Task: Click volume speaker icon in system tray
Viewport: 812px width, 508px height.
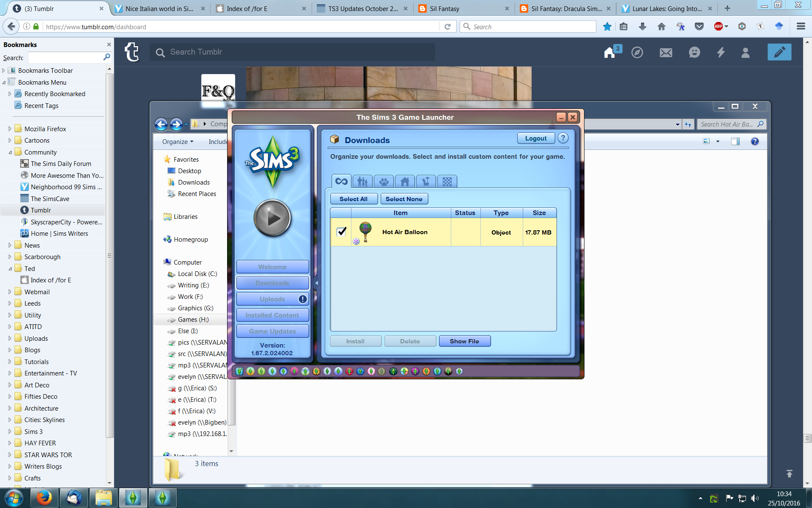Action: click(755, 498)
